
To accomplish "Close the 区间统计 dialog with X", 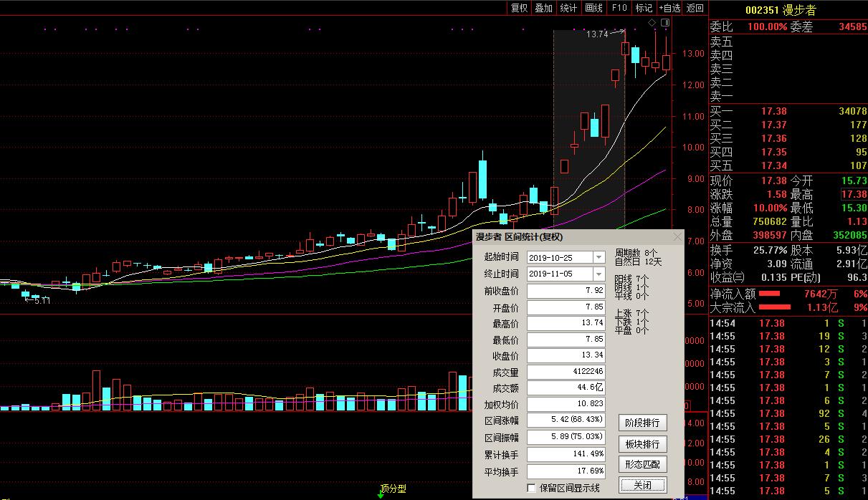I will coord(677,236).
